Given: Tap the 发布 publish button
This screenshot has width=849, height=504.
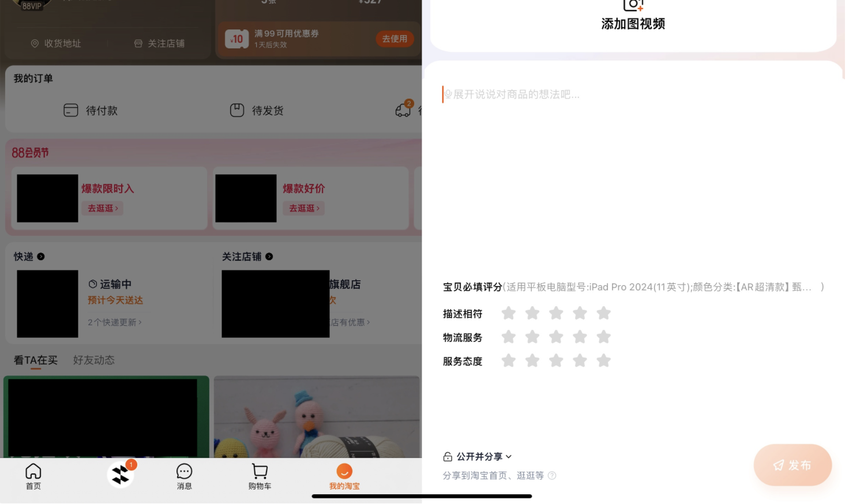Looking at the screenshot, I should 792,465.
